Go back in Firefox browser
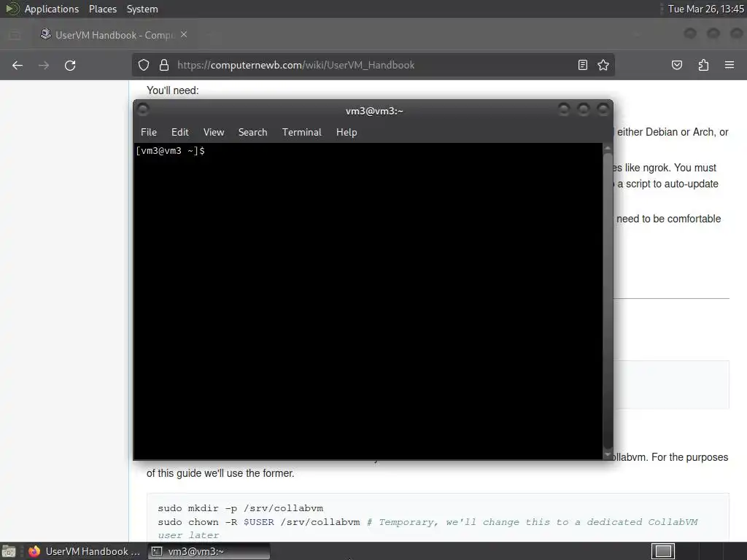747x560 pixels. point(18,65)
